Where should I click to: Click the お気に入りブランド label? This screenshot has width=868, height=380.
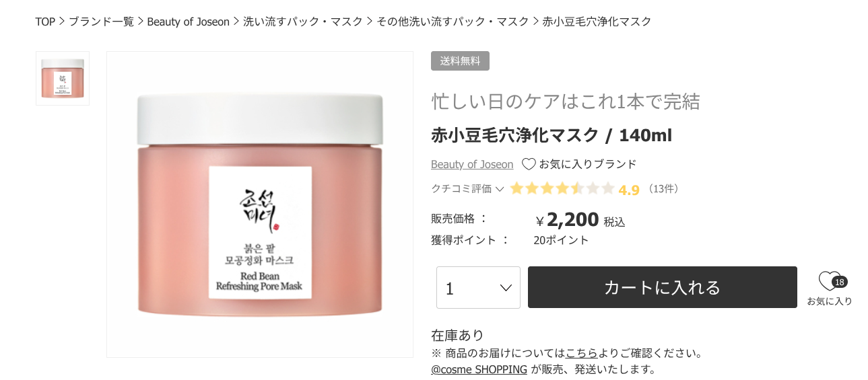point(587,164)
